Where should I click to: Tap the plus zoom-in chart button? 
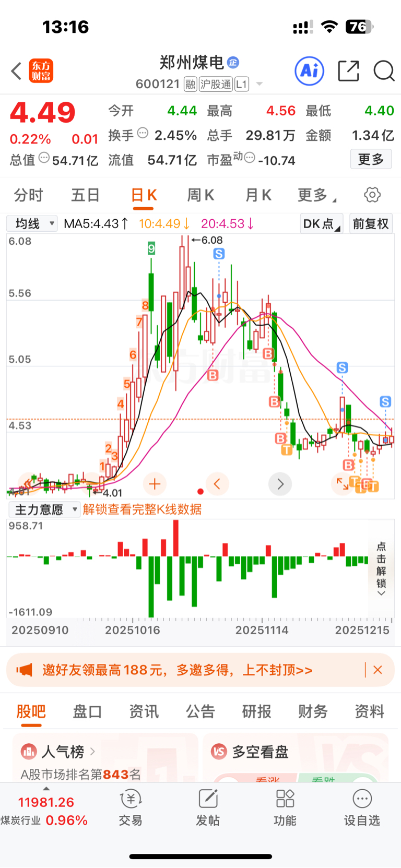click(x=155, y=484)
